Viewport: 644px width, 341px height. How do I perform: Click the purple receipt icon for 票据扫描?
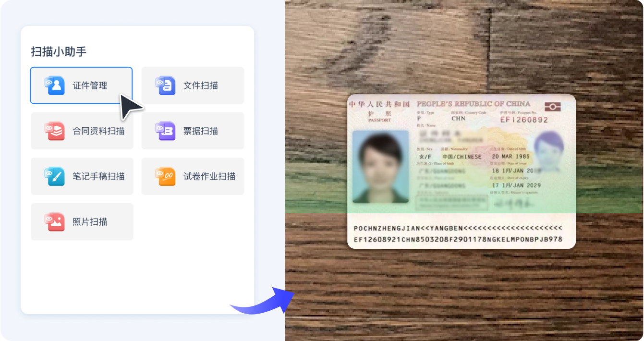(165, 131)
